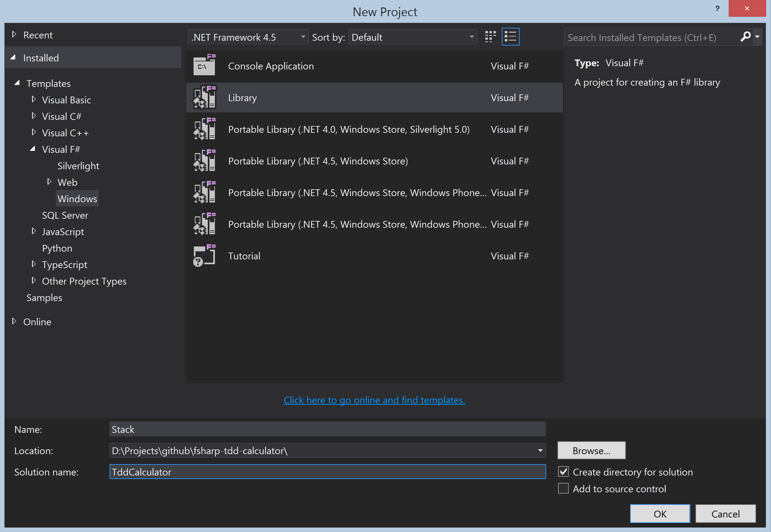
Task: Expand the Online section
Action: (14, 321)
